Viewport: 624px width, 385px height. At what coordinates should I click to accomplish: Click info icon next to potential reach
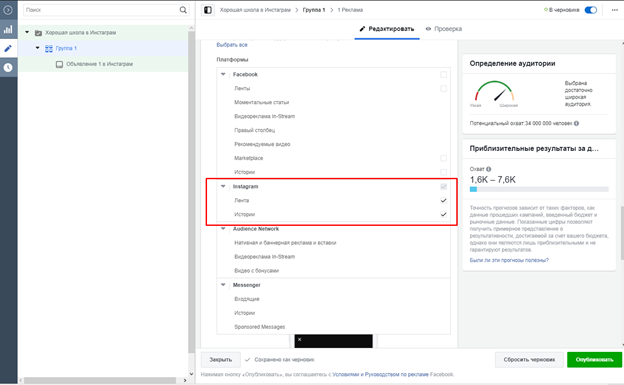tap(577, 123)
